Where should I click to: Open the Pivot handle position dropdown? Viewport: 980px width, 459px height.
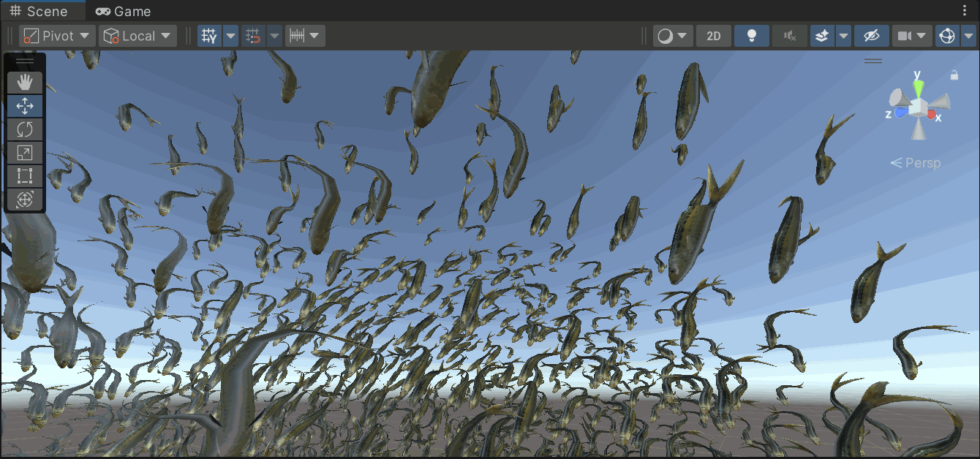[58, 36]
